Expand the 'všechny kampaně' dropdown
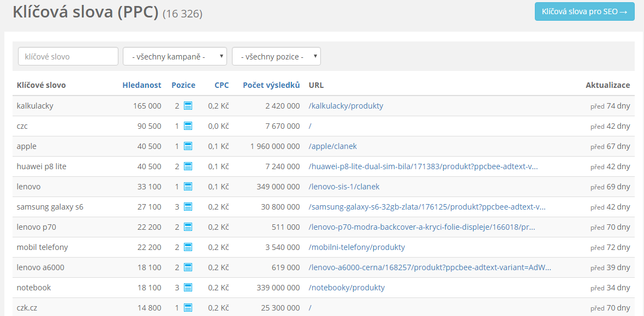The height and width of the screenshot is (316, 644). coord(175,56)
